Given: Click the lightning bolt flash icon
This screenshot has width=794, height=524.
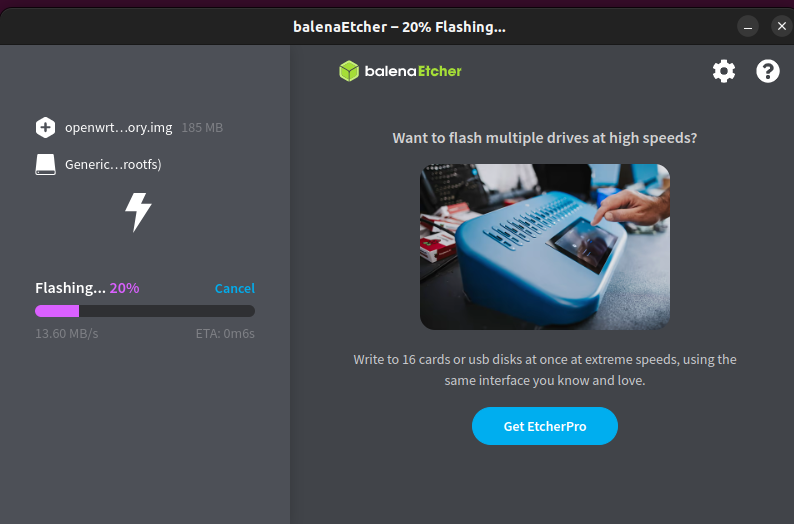Looking at the screenshot, I should click(x=138, y=212).
